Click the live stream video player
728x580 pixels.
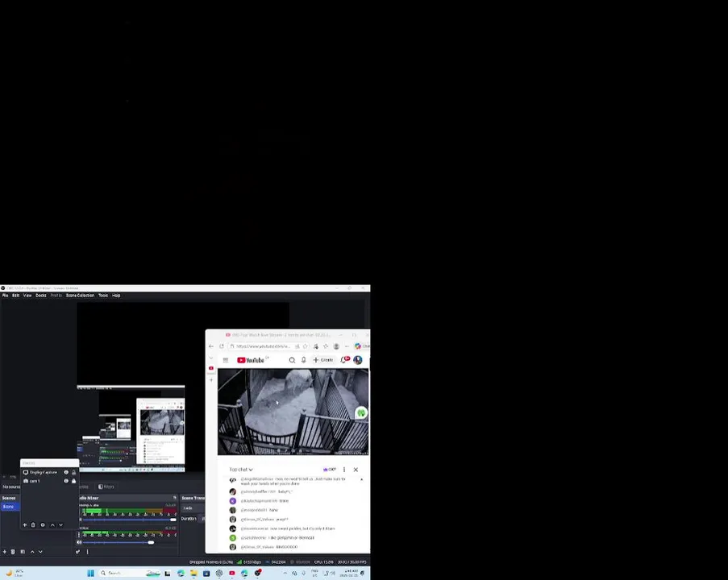coord(293,412)
